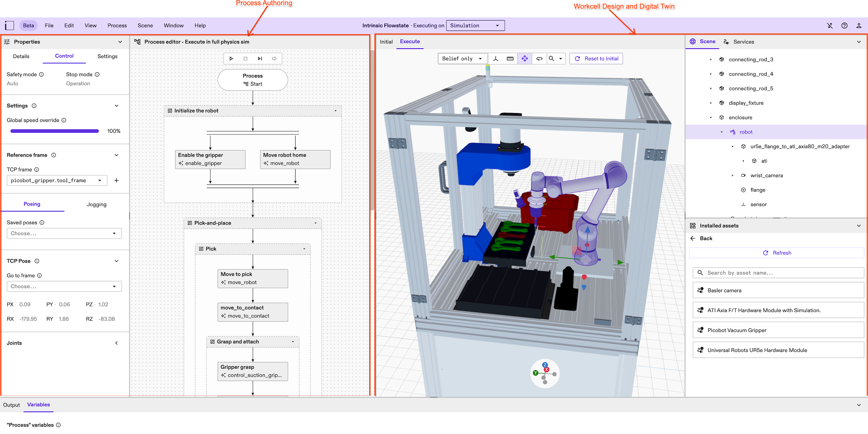
Task: Click the Run process play icon
Action: coord(231,58)
